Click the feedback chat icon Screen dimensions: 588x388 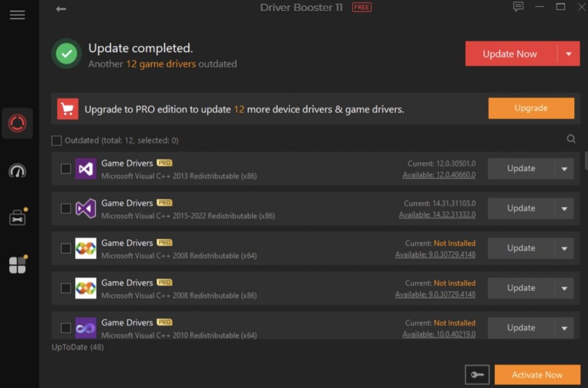click(519, 7)
